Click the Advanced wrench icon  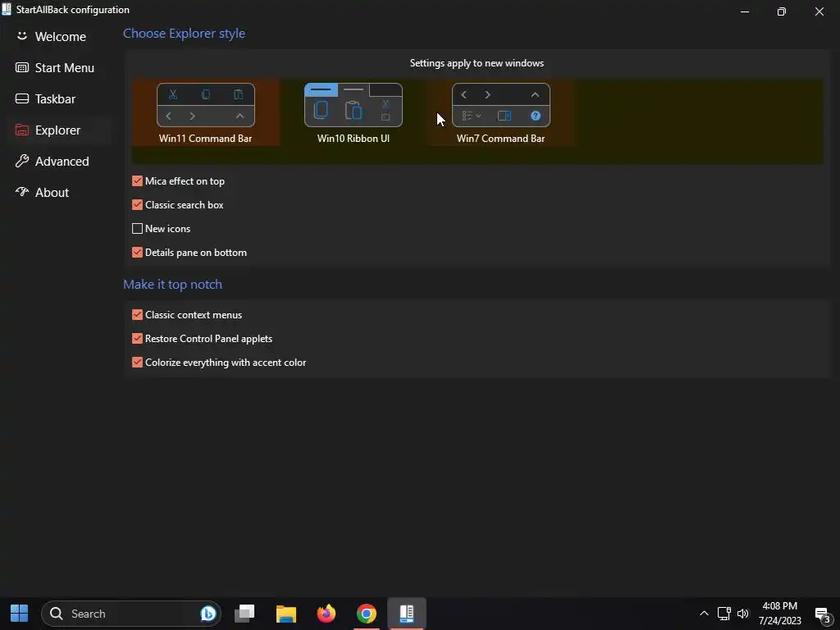[x=22, y=161]
